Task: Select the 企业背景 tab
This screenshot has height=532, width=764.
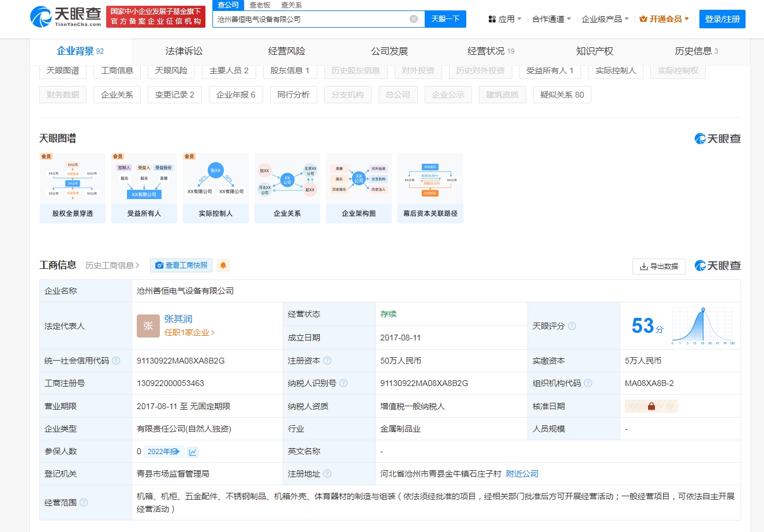Action: (x=80, y=51)
